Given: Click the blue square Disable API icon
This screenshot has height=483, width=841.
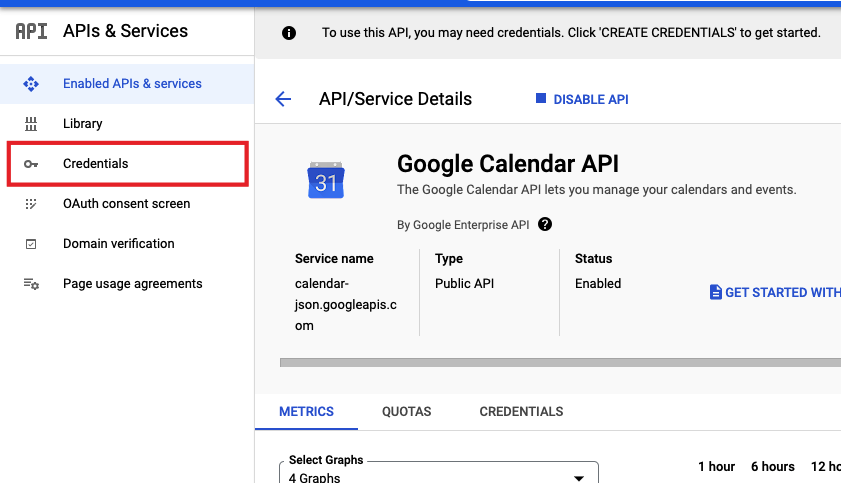Looking at the screenshot, I should [x=541, y=98].
